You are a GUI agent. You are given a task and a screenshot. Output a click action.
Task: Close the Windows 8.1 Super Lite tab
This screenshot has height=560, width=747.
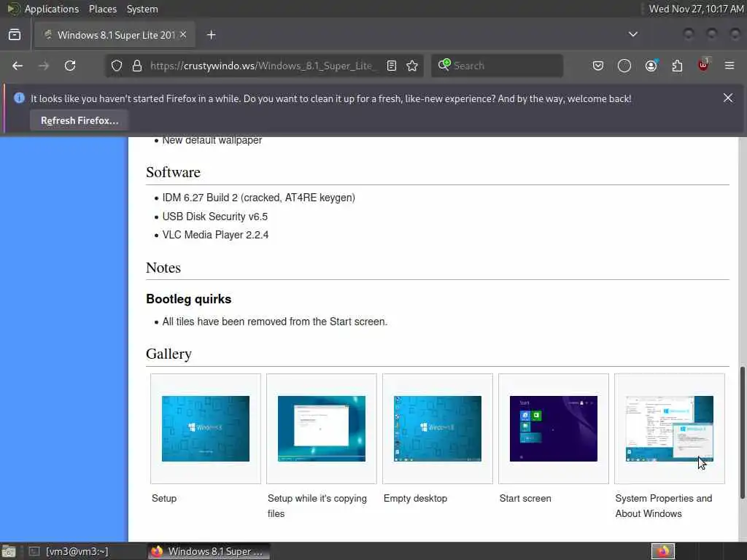(183, 34)
